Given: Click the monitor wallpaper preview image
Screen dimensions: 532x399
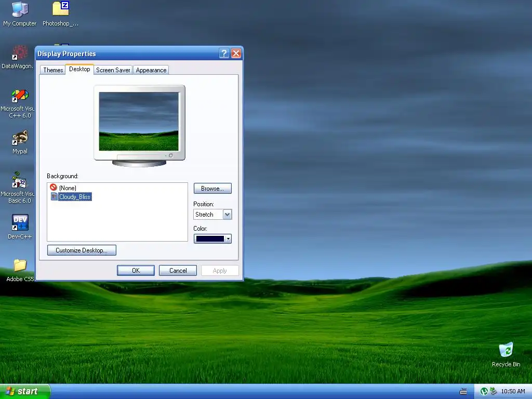Looking at the screenshot, I should (139, 121).
